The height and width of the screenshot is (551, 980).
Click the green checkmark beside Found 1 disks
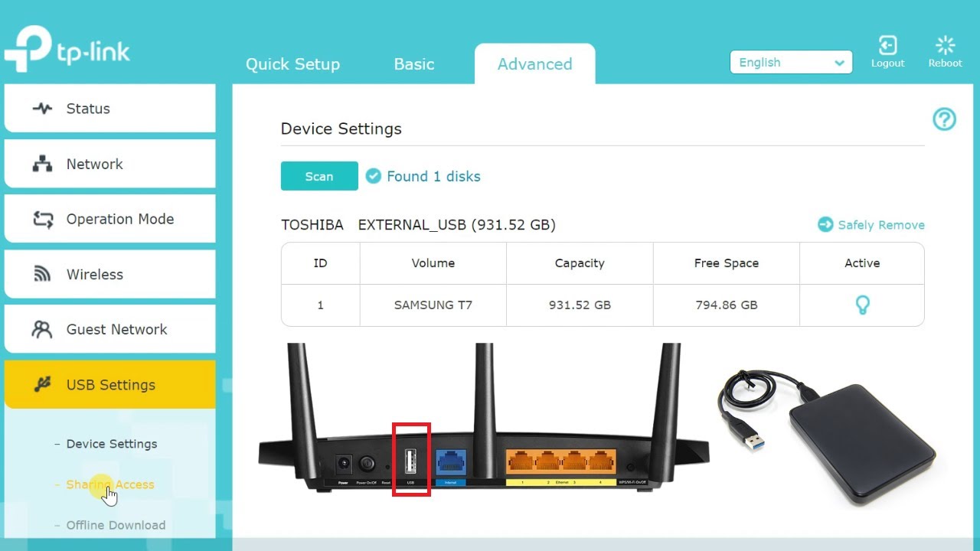tap(373, 176)
